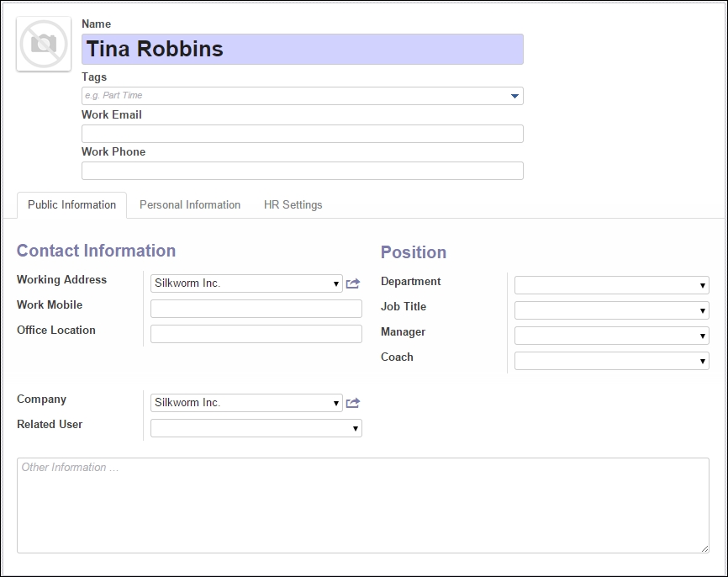Switch to the Public Information tab
This screenshot has height=577, width=728.
pos(72,205)
